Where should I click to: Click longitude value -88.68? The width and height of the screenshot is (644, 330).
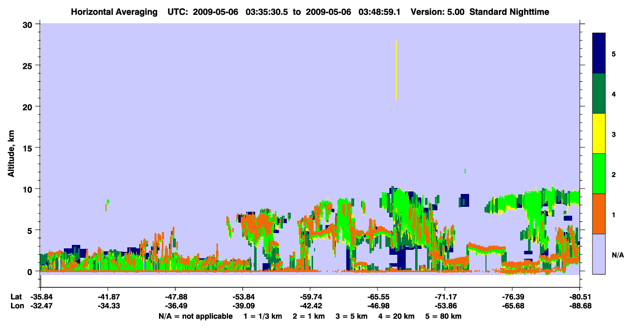[x=580, y=306]
